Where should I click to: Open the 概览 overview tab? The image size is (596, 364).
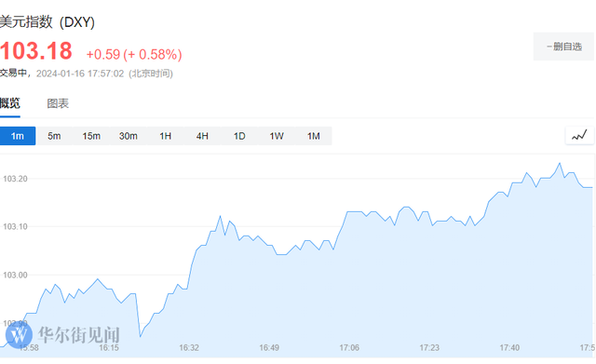tap(10, 103)
